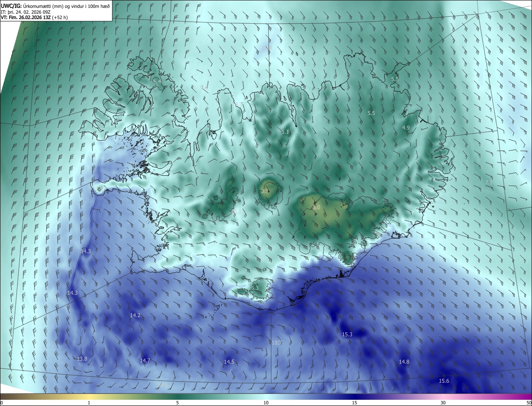Click the legend tick label 0
This screenshot has width=532, height=406.
pos(2,403)
